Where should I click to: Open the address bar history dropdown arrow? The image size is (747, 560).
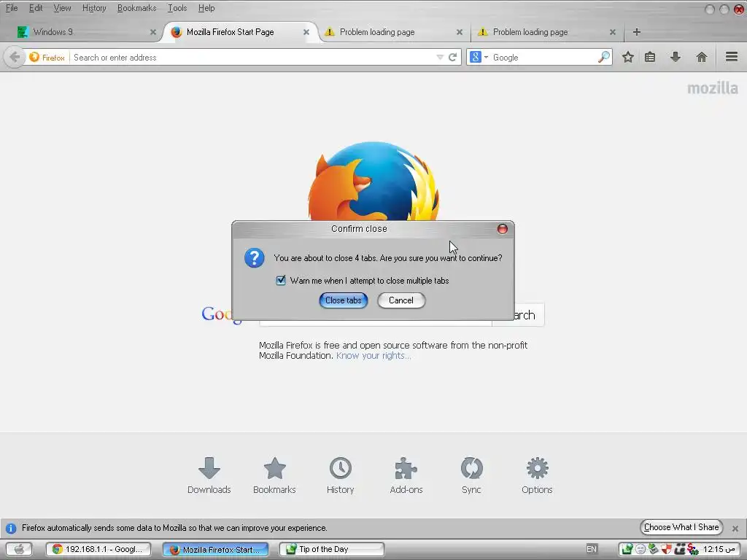(440, 57)
